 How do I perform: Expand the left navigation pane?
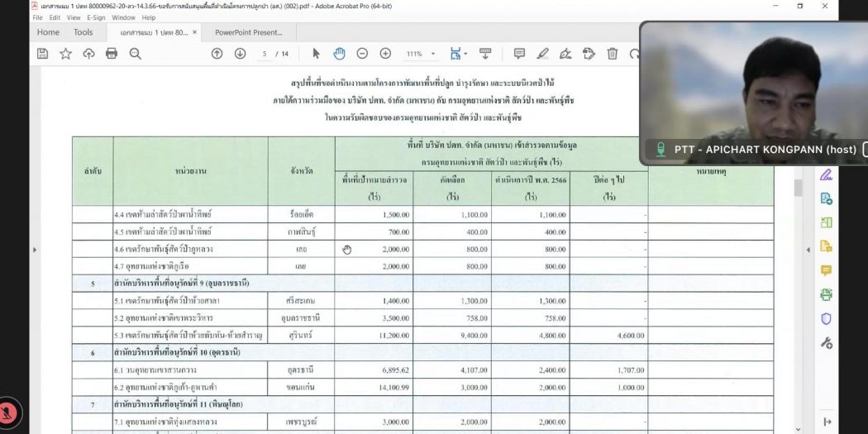34,250
